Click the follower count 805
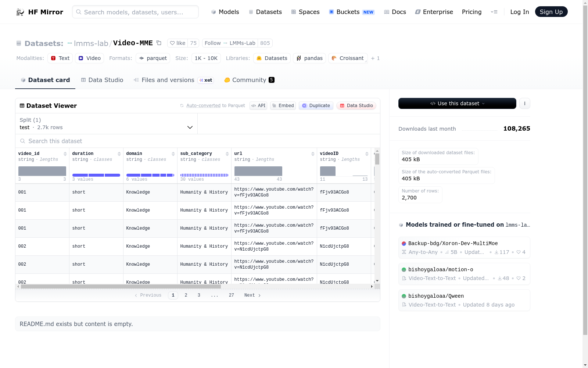Screen dimensions: 588x368 coord(265,43)
